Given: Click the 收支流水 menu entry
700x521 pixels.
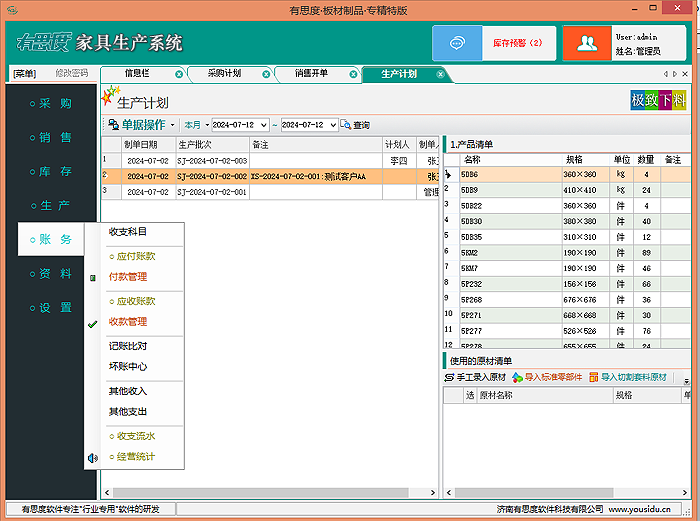Looking at the screenshot, I should coord(133,436).
